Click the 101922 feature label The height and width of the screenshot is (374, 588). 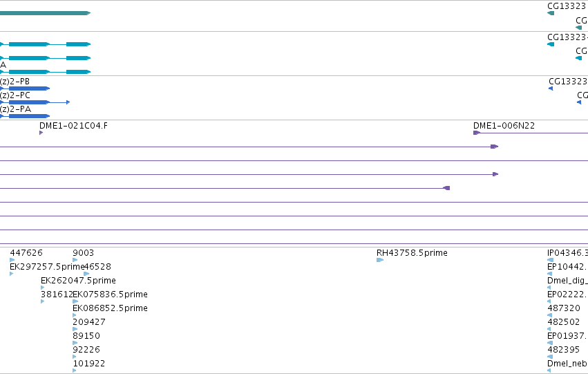pyautogui.click(x=89, y=364)
